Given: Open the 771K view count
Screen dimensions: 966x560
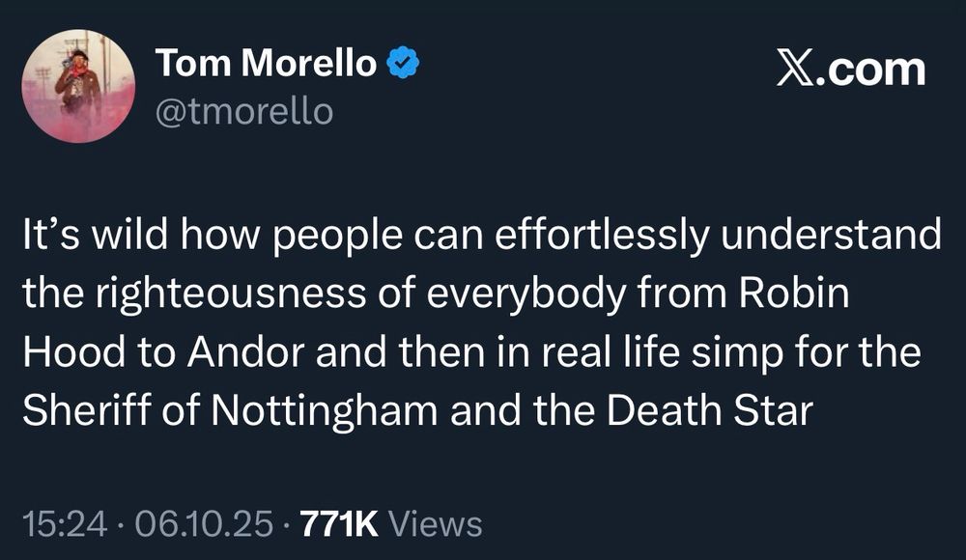Looking at the screenshot, I should click(339, 523).
